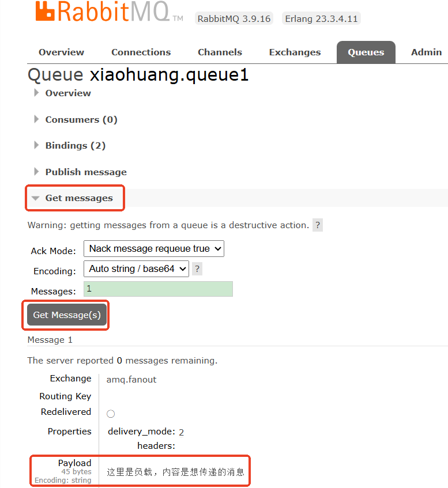
Task: Click the Encoding: string label
Action: (63, 480)
